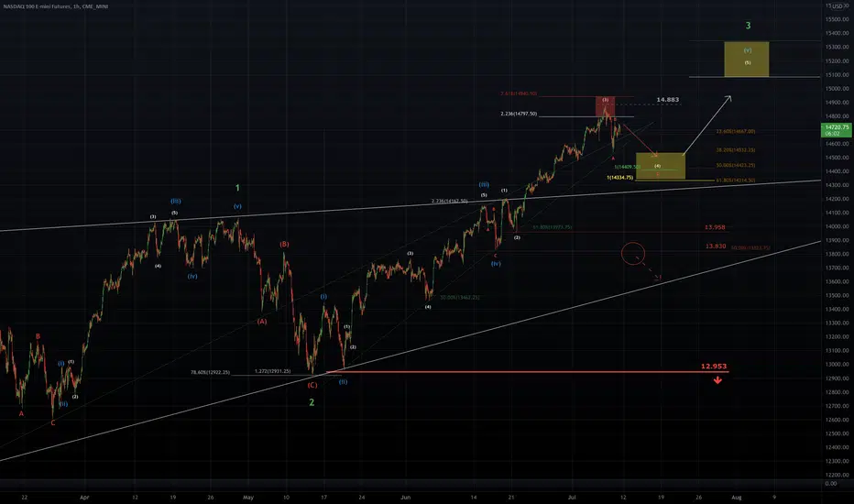Click the NASDAQ 100 E-mini Futures symbol title
854x504 pixels.
tap(56, 6)
